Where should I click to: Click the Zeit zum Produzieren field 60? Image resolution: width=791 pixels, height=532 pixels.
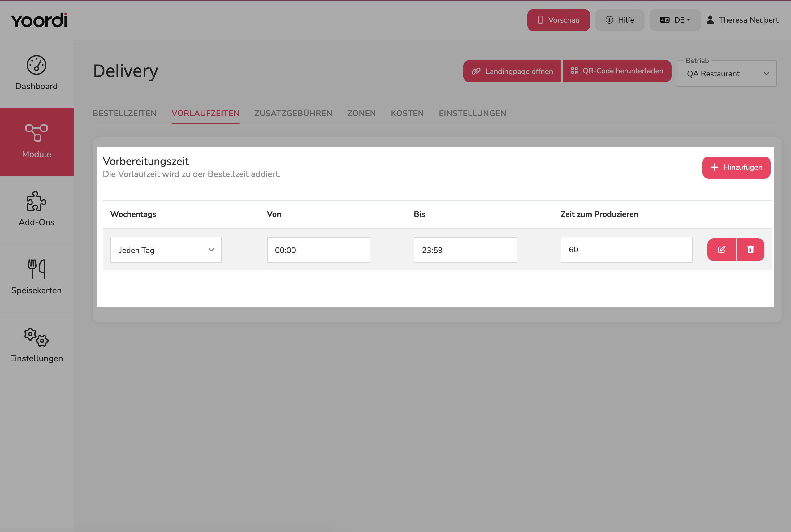[x=626, y=250]
